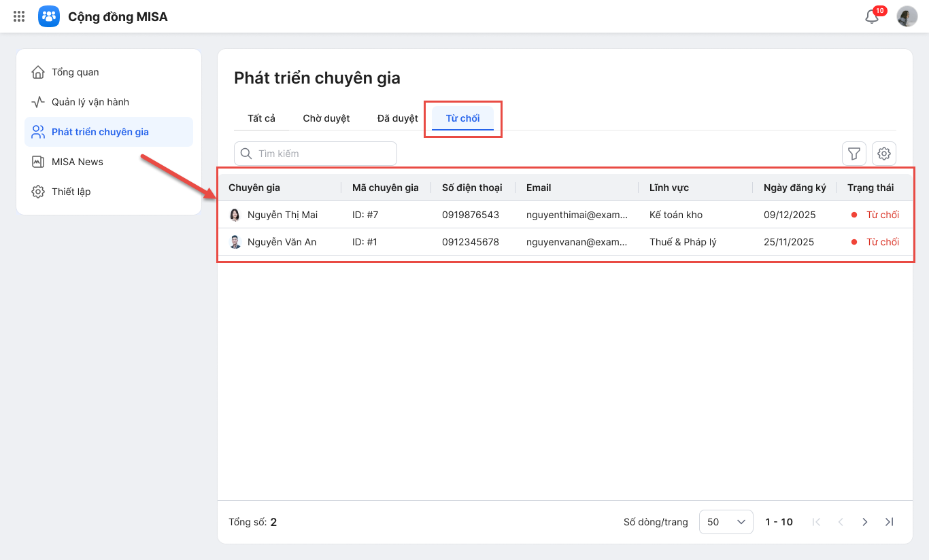Image resolution: width=929 pixels, height=560 pixels.
Task: Open expert Nguyễn Văn An row
Action: (x=282, y=242)
